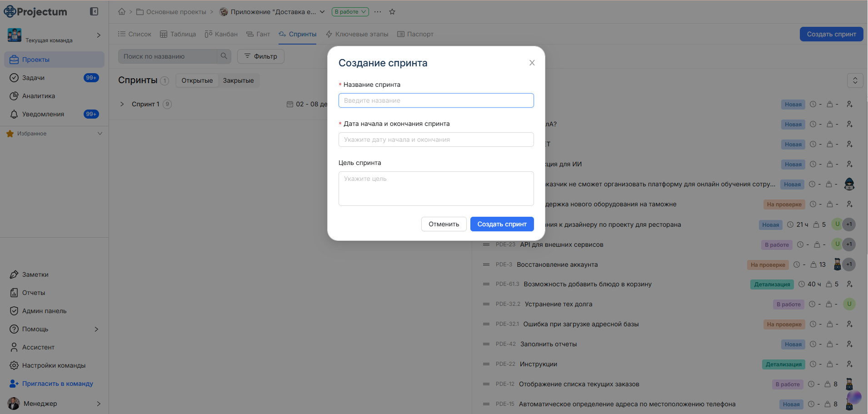Click the sprint date range field
The height and width of the screenshot is (414, 868).
436,140
